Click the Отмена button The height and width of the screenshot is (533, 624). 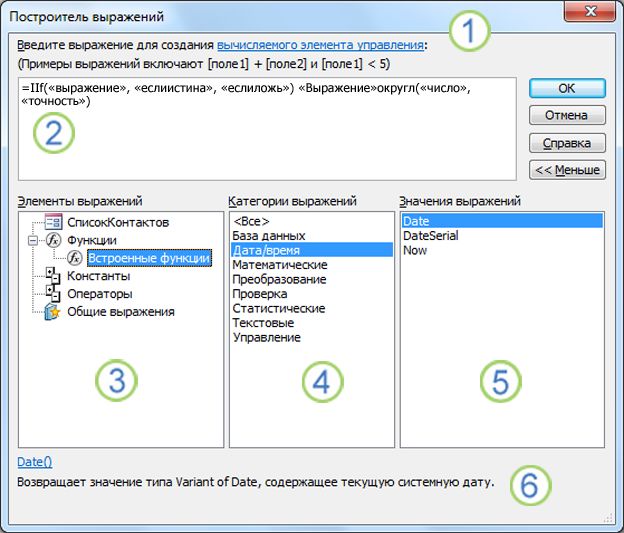[567, 115]
